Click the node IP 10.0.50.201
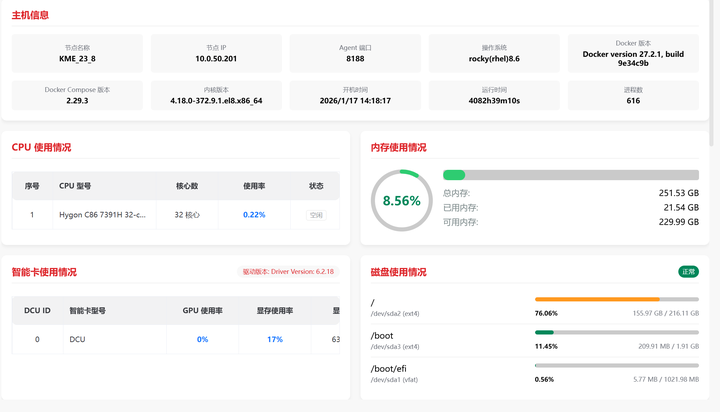The height and width of the screenshot is (412, 720). 216,59
